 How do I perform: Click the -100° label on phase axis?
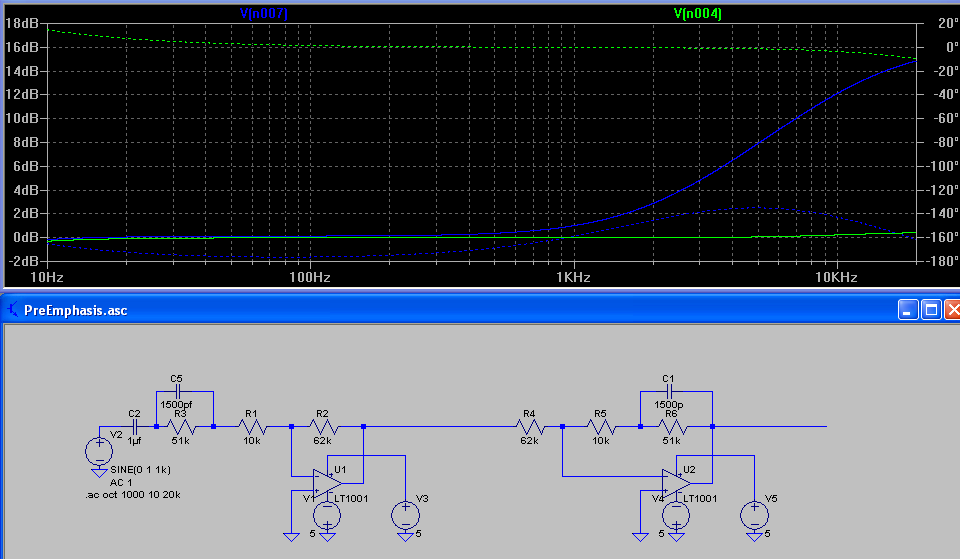pos(942,166)
